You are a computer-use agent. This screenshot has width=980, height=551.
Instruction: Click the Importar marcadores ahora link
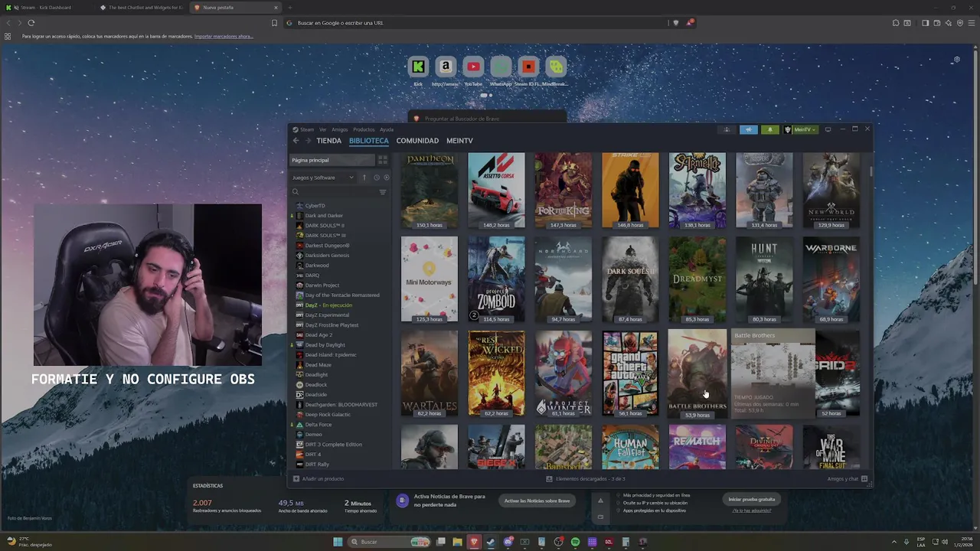point(224,37)
